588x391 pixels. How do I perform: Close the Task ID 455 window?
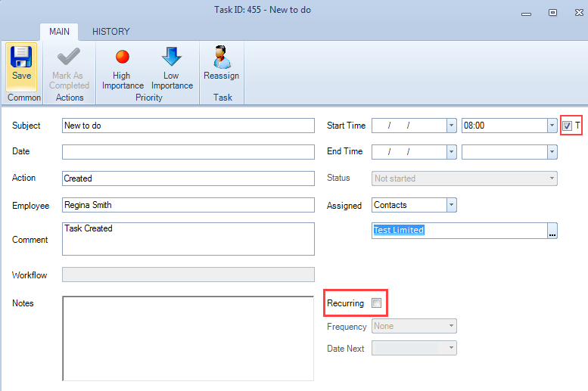click(x=579, y=13)
